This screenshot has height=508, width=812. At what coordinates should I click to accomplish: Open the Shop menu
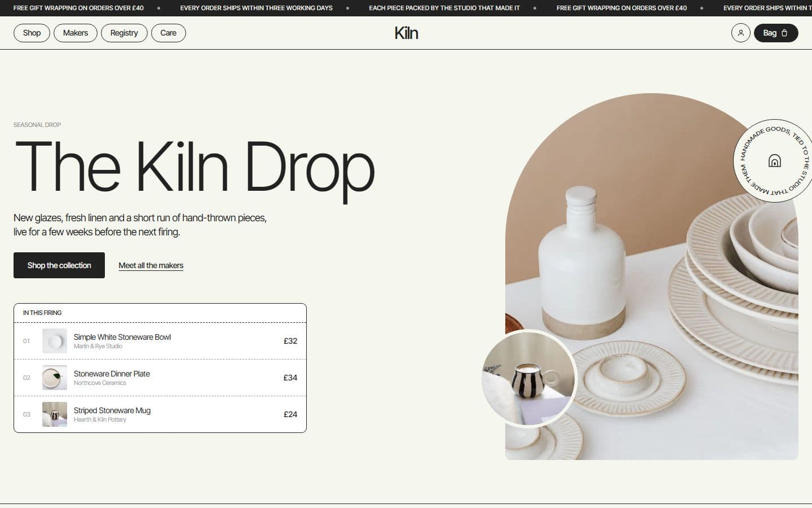(32, 33)
